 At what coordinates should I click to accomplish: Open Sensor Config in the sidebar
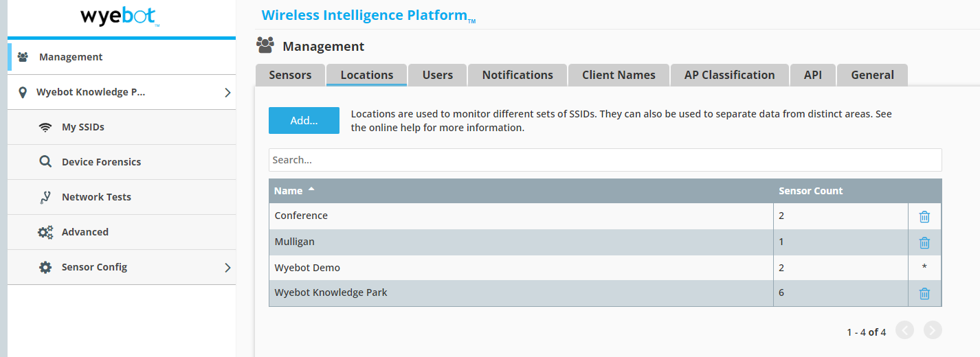(121, 267)
